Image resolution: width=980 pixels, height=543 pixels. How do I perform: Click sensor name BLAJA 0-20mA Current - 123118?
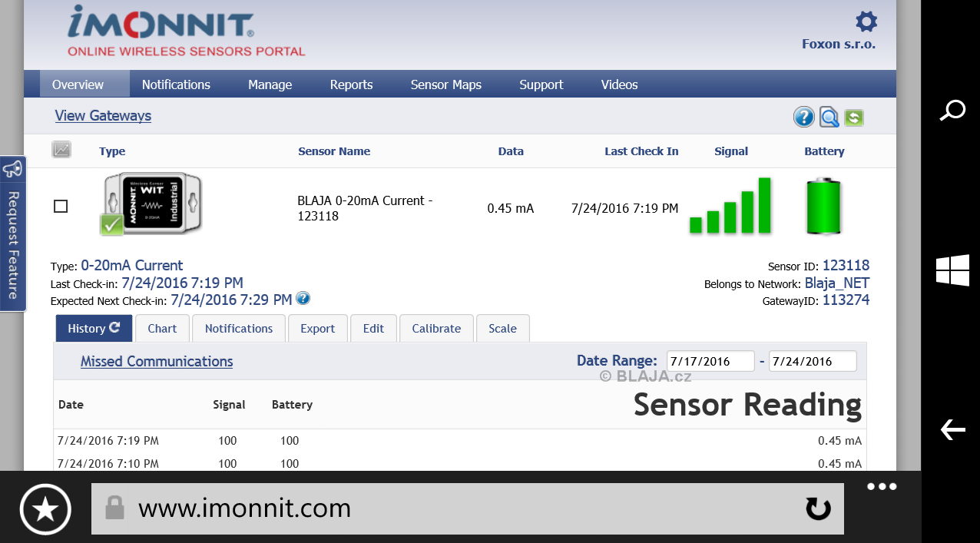(x=365, y=208)
